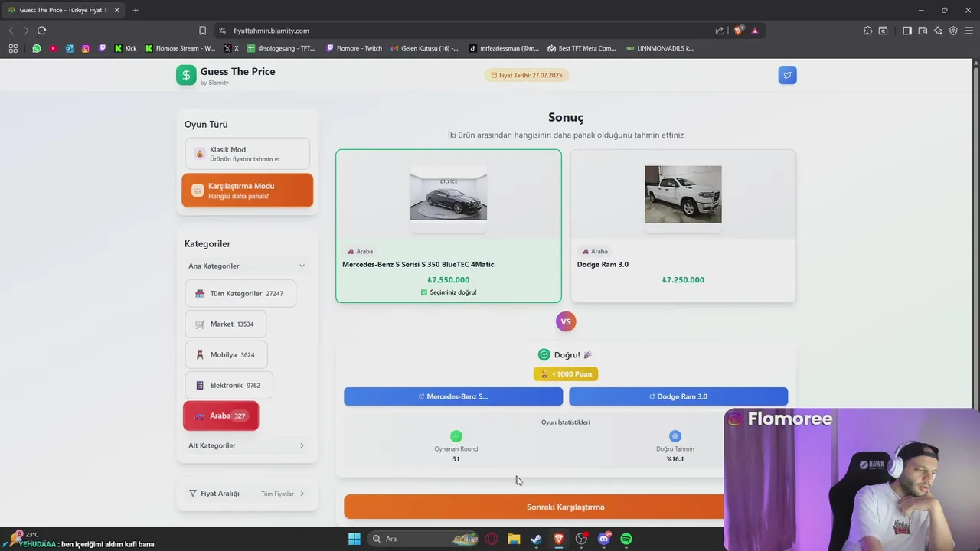Open the Mercedes-Benz S... listing link
The width and height of the screenshot is (980, 551).
(453, 396)
